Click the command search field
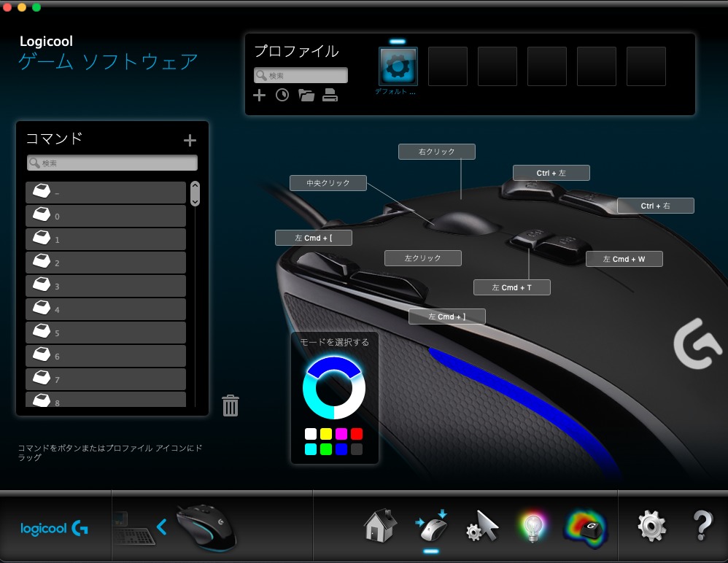Viewport: 728px width, 563px height. (x=112, y=163)
